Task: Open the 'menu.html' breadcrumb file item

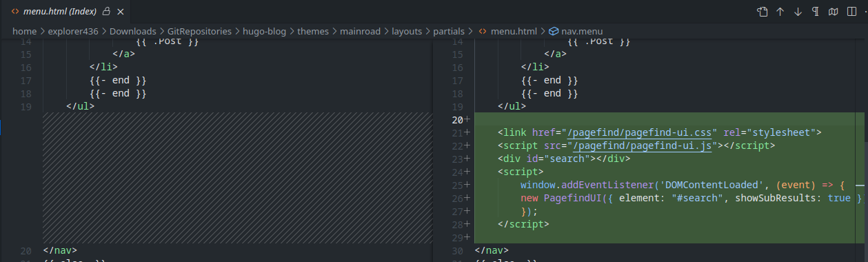Action: pyautogui.click(x=514, y=31)
